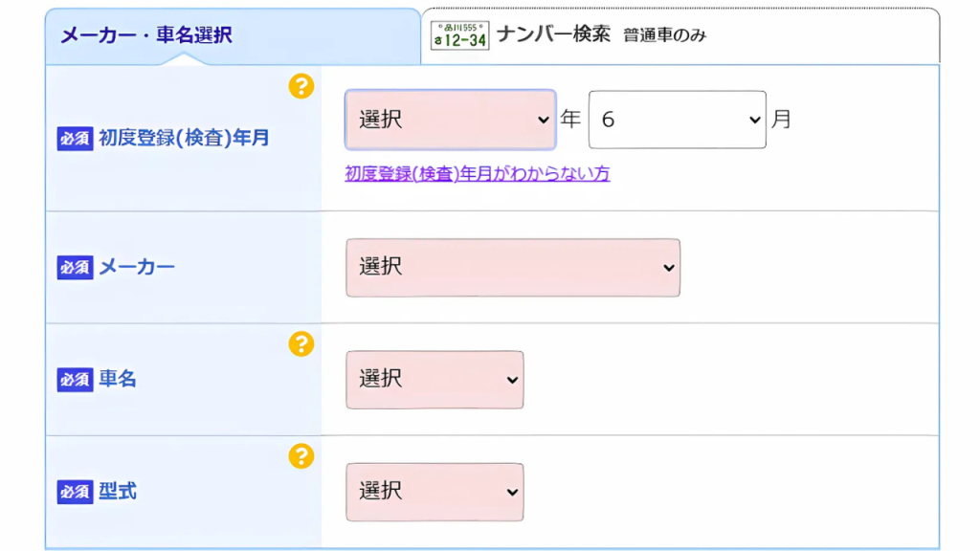Click the 必須 badge next to メーカー

[76, 267]
